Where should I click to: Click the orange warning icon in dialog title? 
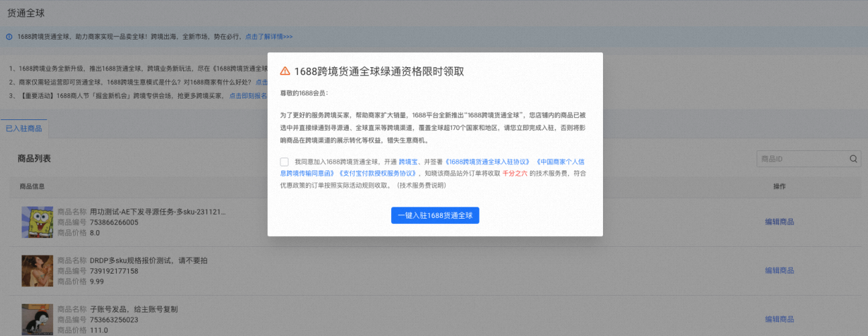pyautogui.click(x=285, y=71)
